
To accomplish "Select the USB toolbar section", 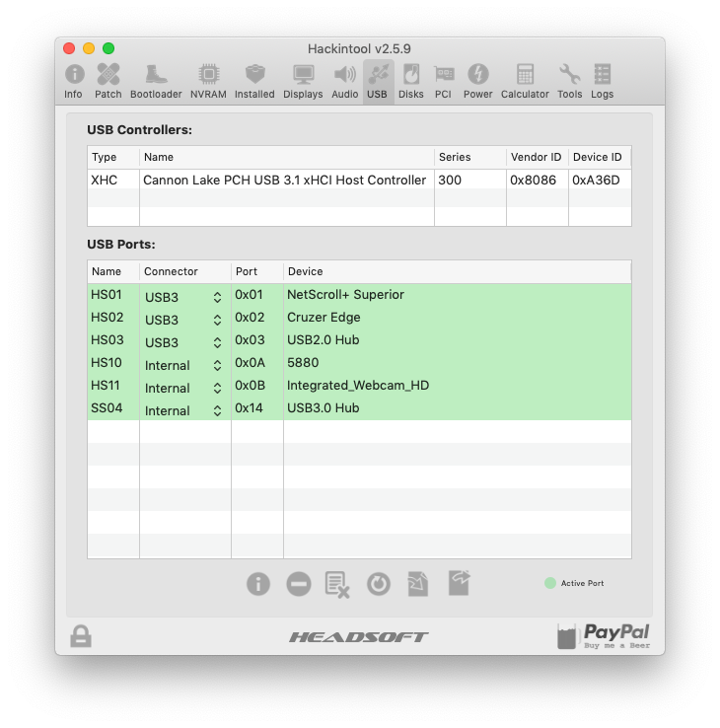I will pos(378,82).
